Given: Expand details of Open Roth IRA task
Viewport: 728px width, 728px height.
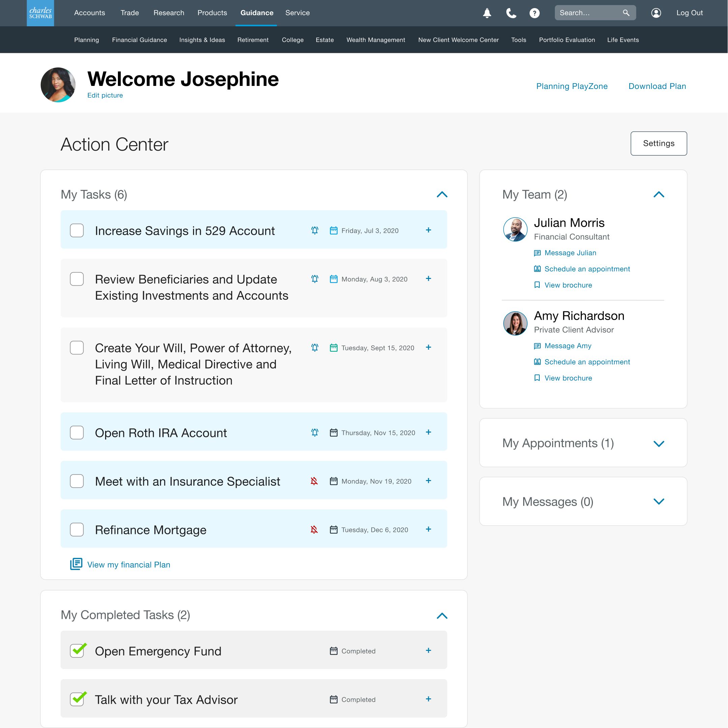Looking at the screenshot, I should point(429,432).
